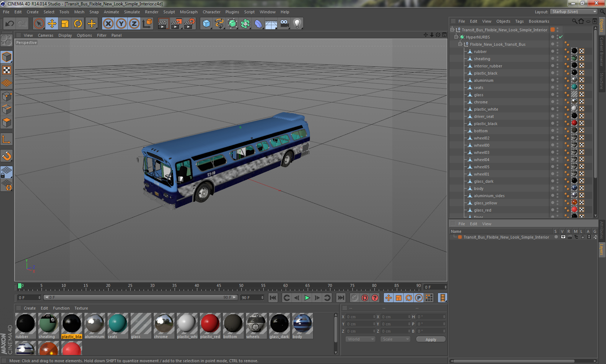
Task: Make Editable from left toolbar
Action: [6, 40]
